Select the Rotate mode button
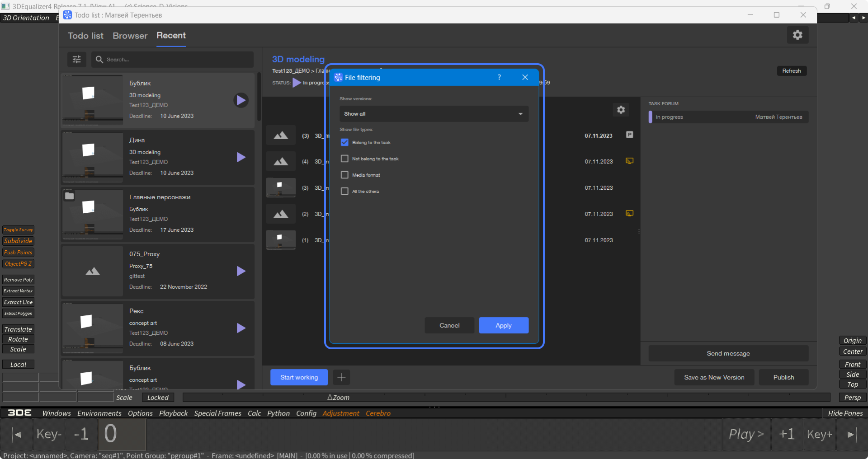Viewport: 868px width, 459px height. (x=18, y=339)
